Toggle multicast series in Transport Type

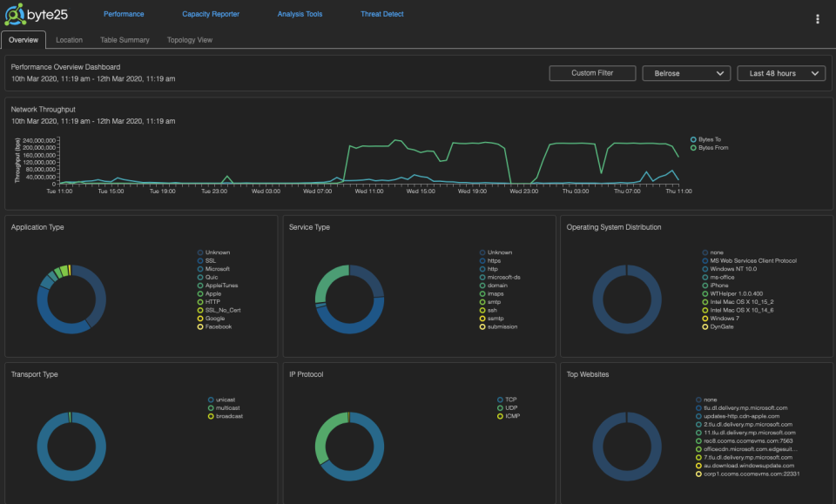pos(210,407)
